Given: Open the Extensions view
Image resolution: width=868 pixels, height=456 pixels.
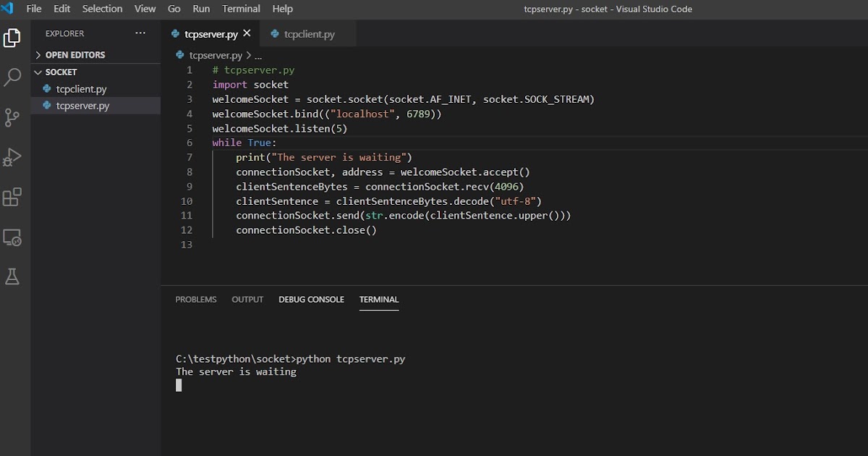Looking at the screenshot, I should 12,197.
